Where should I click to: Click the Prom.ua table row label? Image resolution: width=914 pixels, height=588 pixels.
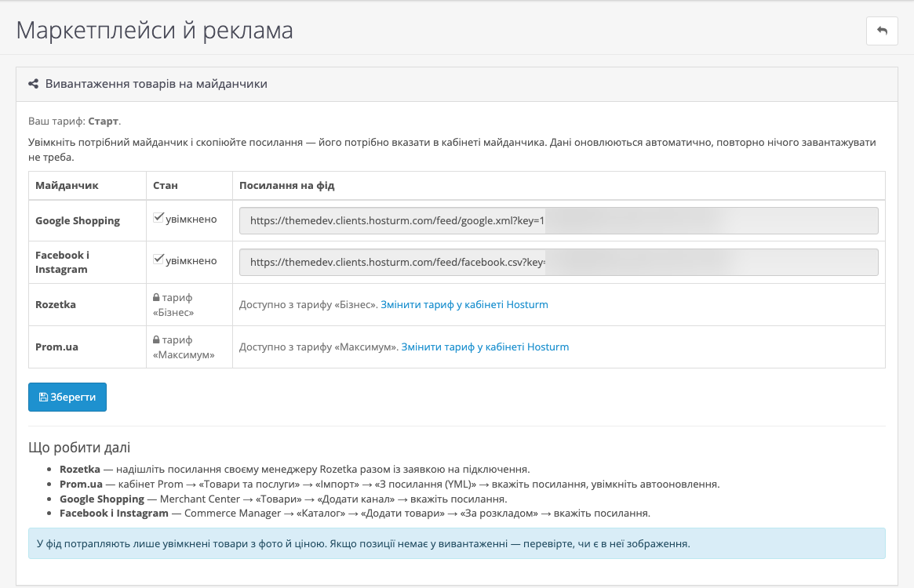coord(56,347)
